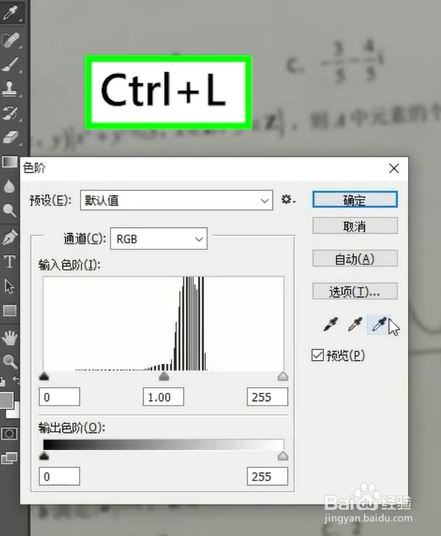This screenshot has height=536, width=441.
Task: Click the input black point slider
Action: coord(44,376)
